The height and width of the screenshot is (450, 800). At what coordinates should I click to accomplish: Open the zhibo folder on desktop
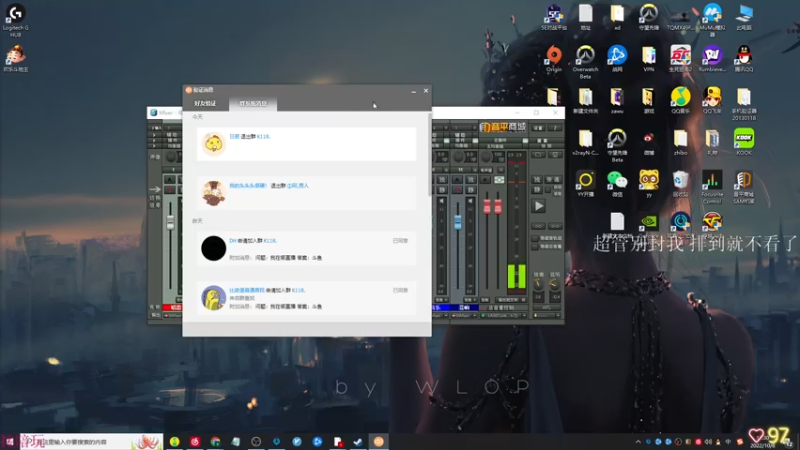point(681,141)
